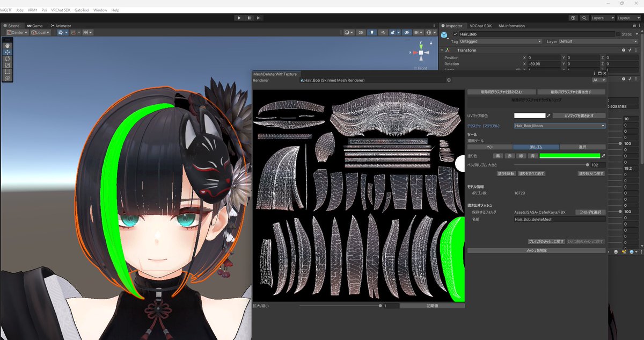Screen dimensions: 644x340
Task: Pick the Renderer object selector icon
Action: click(449, 80)
